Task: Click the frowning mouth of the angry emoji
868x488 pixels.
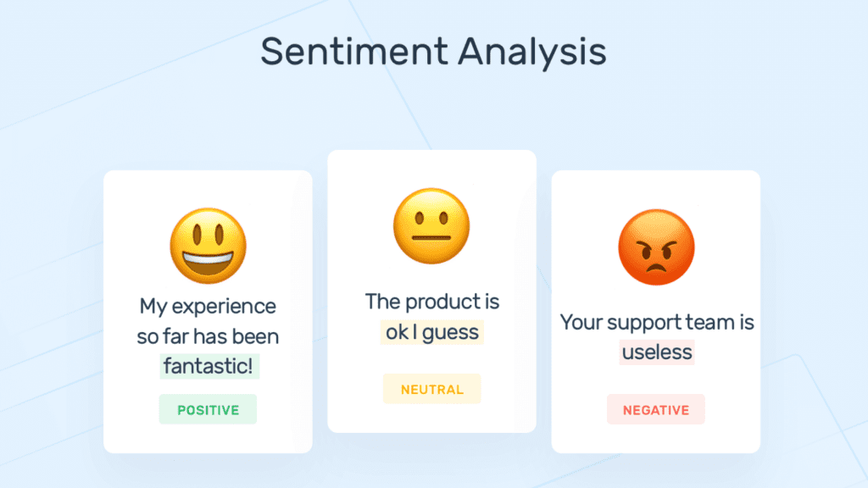Action: point(656,268)
